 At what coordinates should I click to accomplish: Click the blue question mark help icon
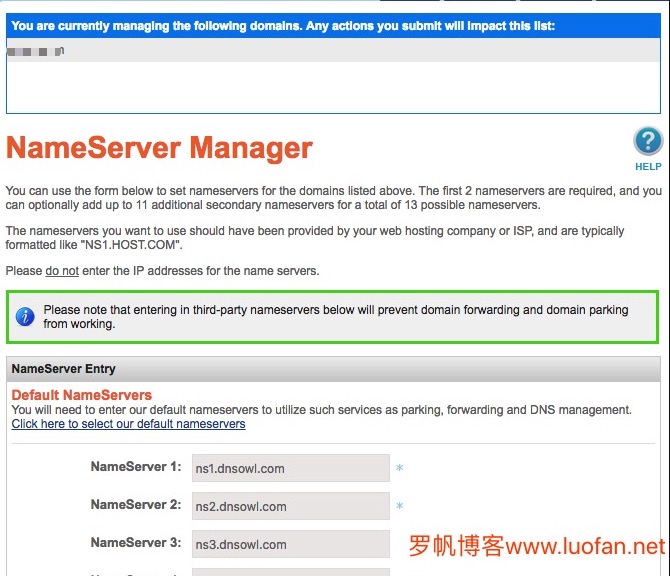tap(648, 141)
